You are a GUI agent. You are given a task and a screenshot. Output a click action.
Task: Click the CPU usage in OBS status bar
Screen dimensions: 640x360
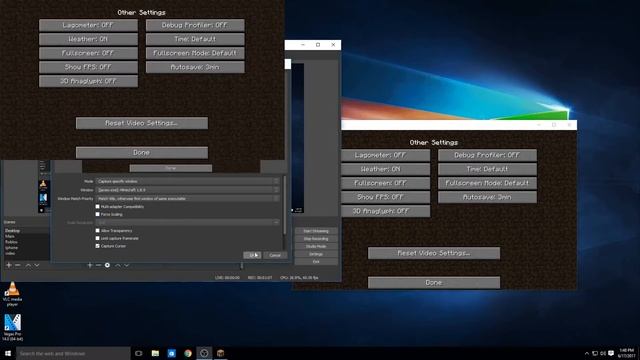pyautogui.click(x=299, y=278)
